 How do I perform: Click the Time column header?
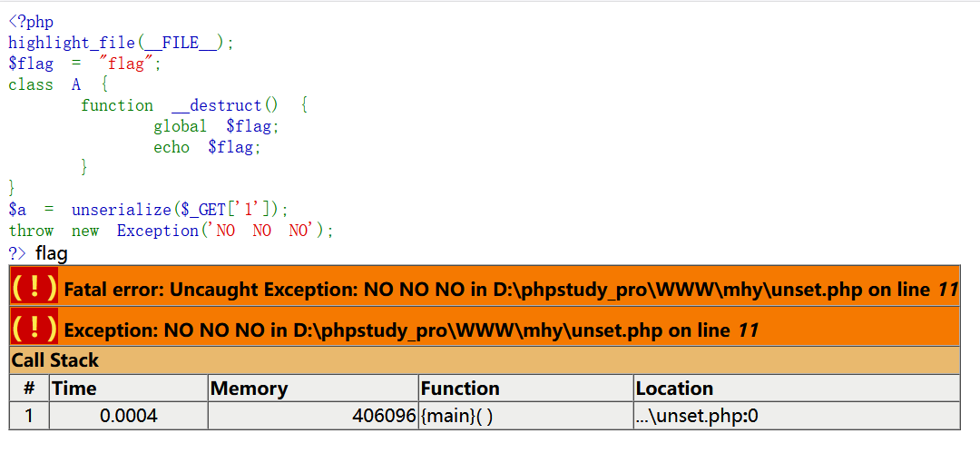point(74,389)
